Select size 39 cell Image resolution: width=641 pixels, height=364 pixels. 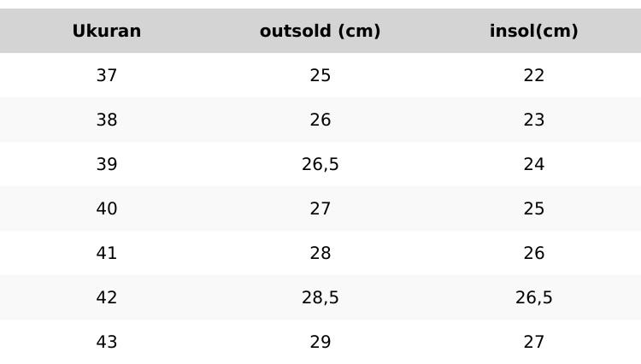pos(107,165)
